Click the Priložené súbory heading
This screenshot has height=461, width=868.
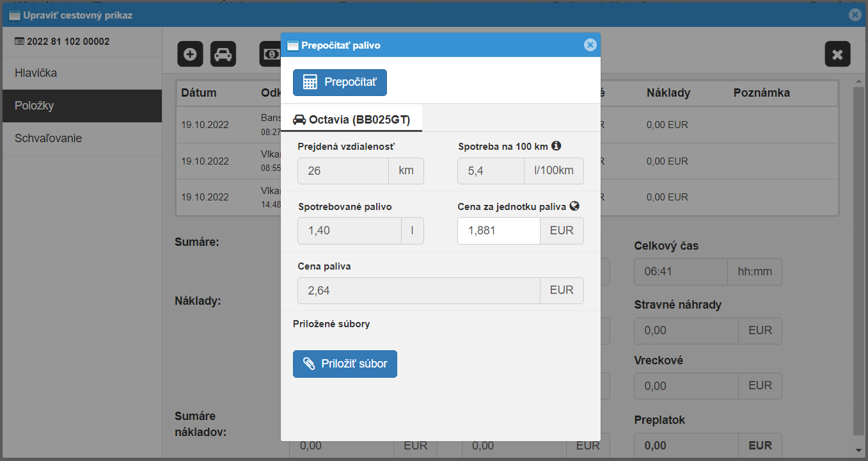[331, 324]
